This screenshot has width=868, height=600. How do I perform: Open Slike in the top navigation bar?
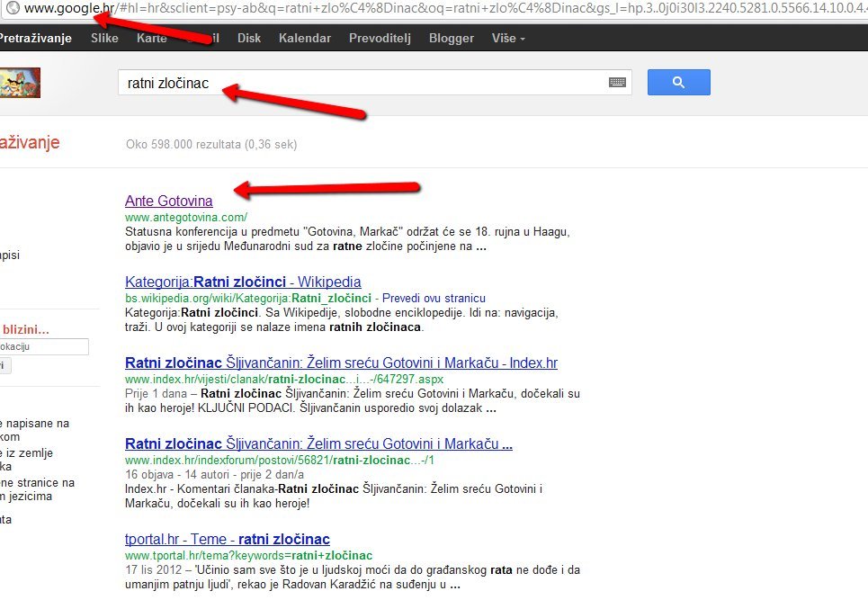coord(104,39)
